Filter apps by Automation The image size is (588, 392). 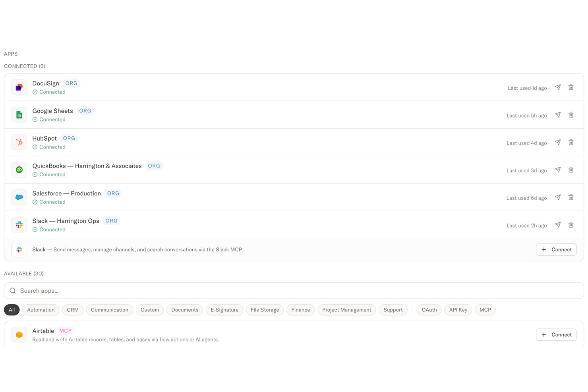pyautogui.click(x=41, y=310)
